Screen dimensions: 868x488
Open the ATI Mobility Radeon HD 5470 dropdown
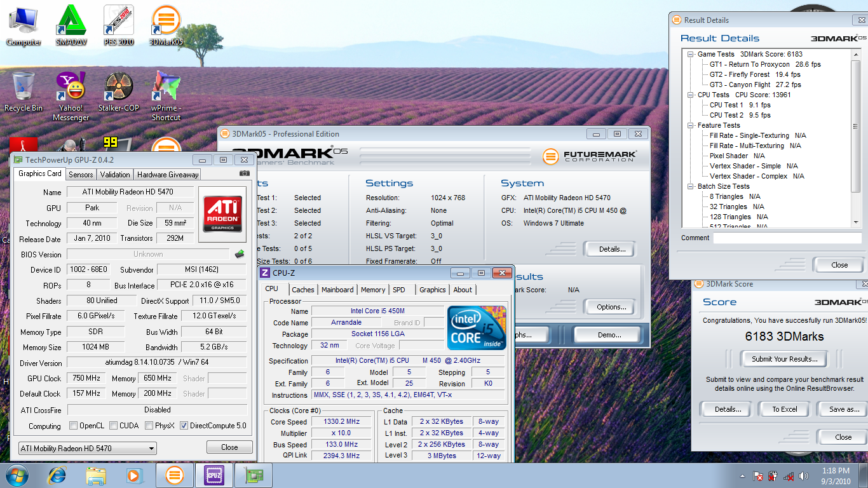pyautogui.click(x=88, y=448)
